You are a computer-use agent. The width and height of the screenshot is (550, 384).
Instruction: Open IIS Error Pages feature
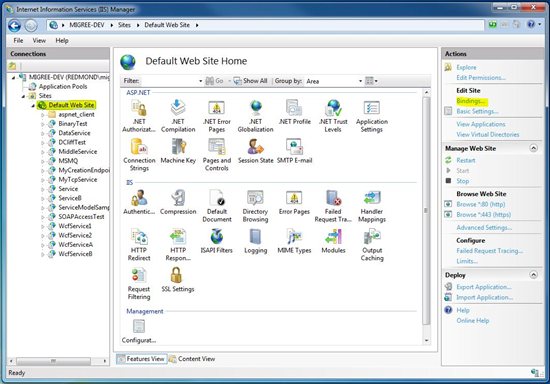294,202
